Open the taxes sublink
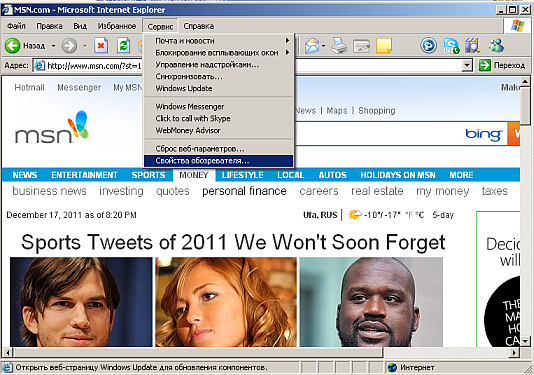Screen dimensions: 534x375 (494, 191)
